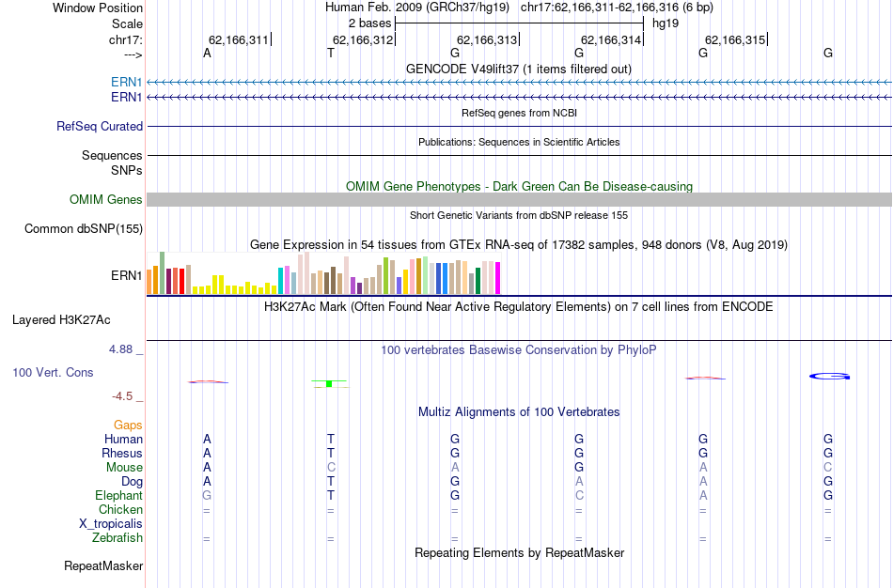The image size is (893, 588).
Task: Click the 'RefSeq genes from NCBI' title
Action: coord(520,113)
